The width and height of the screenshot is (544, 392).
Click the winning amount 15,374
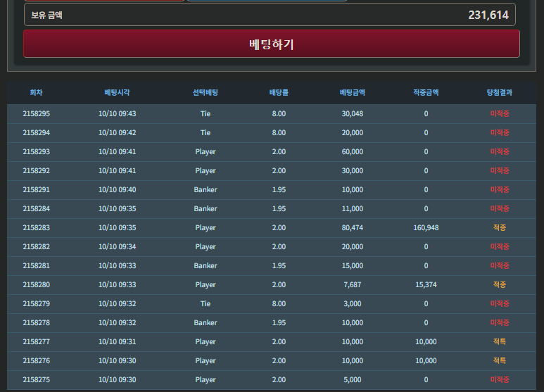pyautogui.click(x=426, y=285)
